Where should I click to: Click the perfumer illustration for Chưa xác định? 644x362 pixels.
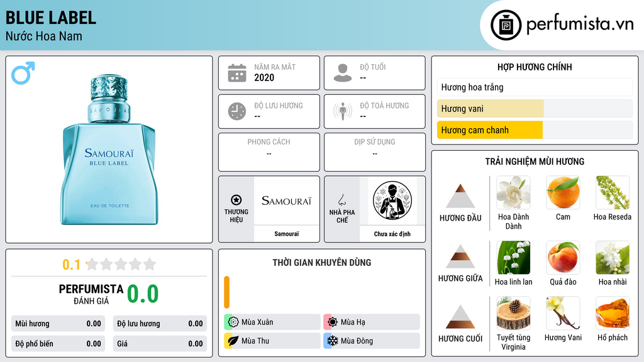[x=392, y=200]
